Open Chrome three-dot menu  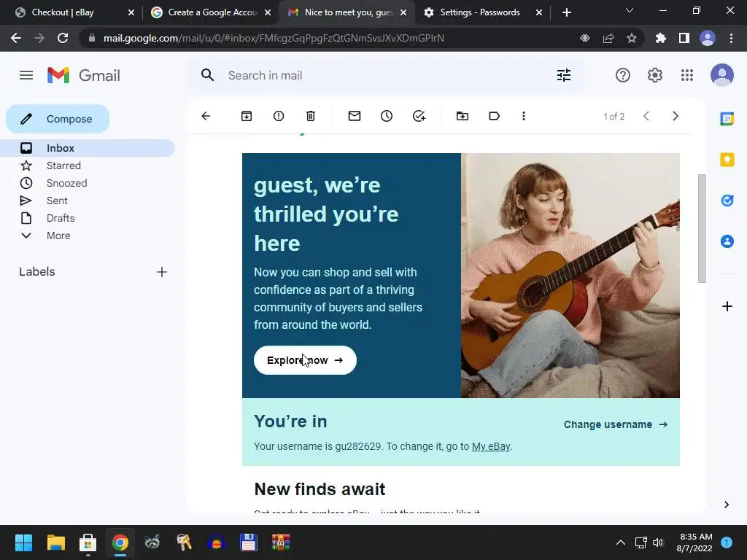tap(731, 38)
